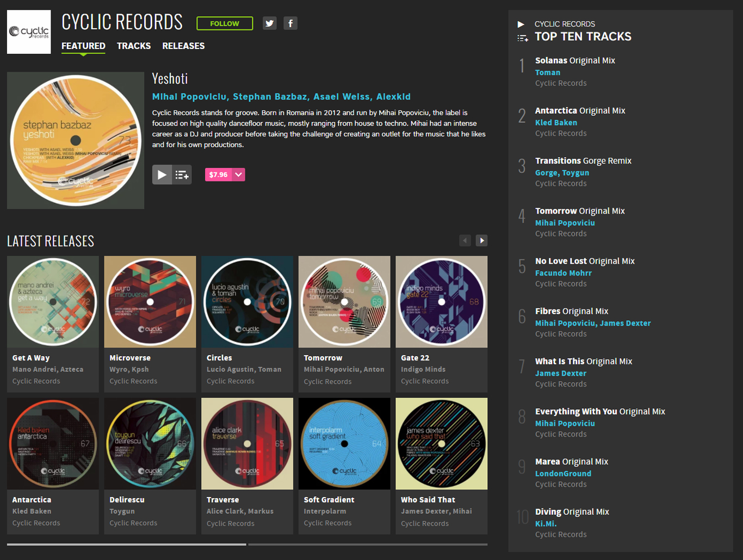Click the Latest Releases pagination bar
The width and height of the screenshot is (743, 560).
(247, 544)
